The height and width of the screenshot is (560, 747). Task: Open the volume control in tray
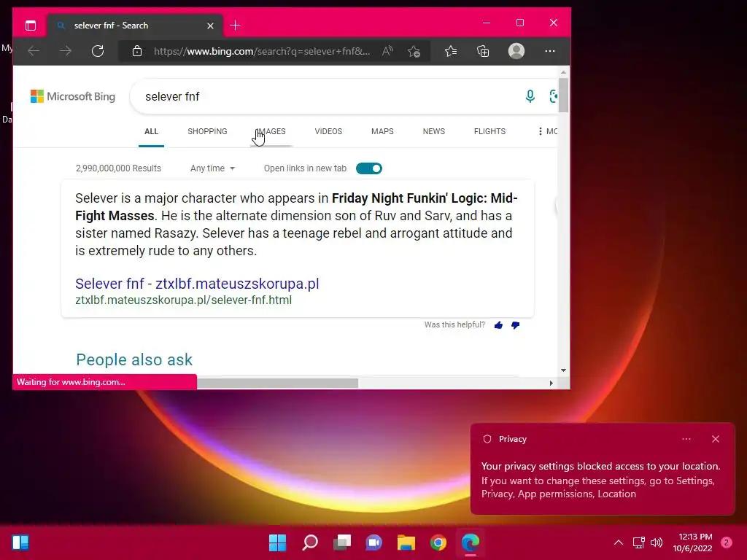(657, 542)
